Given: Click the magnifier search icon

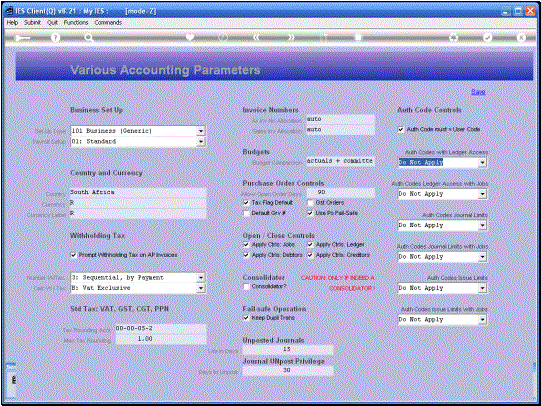Looking at the screenshot, I should 89,38.
